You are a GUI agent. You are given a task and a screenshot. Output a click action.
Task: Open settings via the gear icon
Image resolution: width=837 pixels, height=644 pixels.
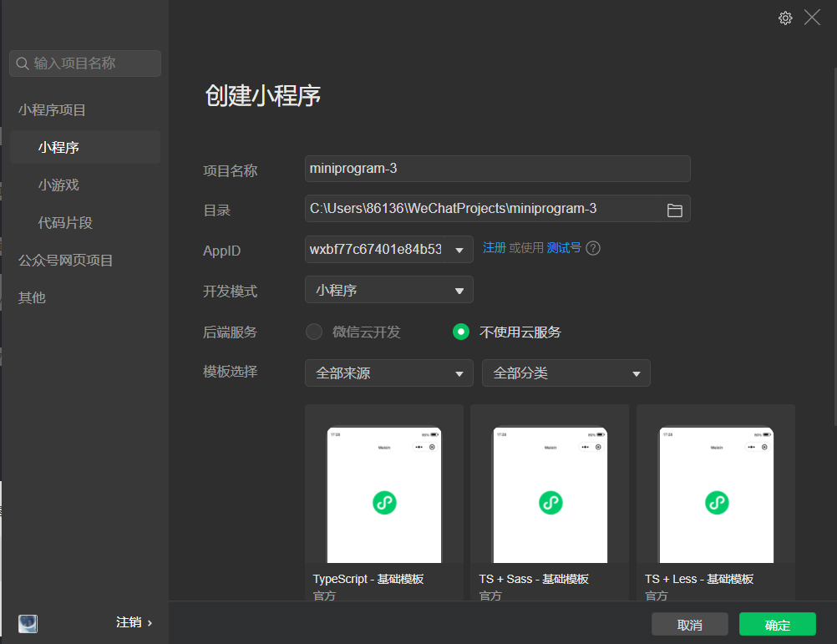(785, 18)
